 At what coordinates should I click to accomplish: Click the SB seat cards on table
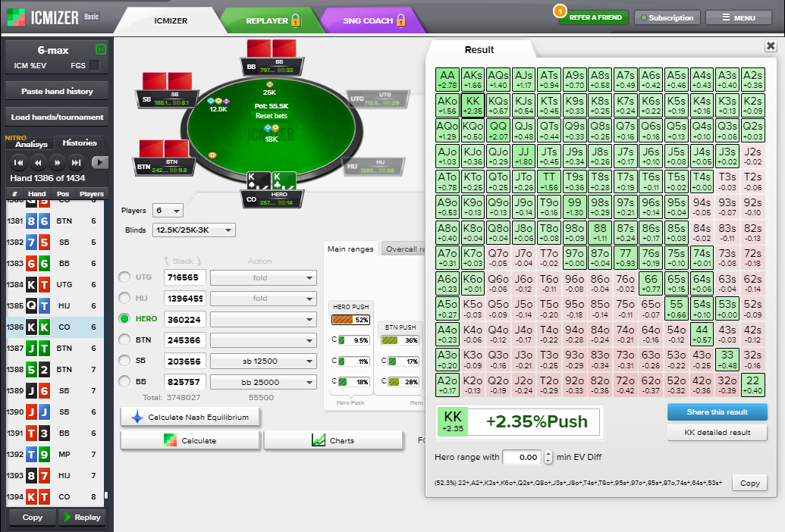[x=167, y=82]
